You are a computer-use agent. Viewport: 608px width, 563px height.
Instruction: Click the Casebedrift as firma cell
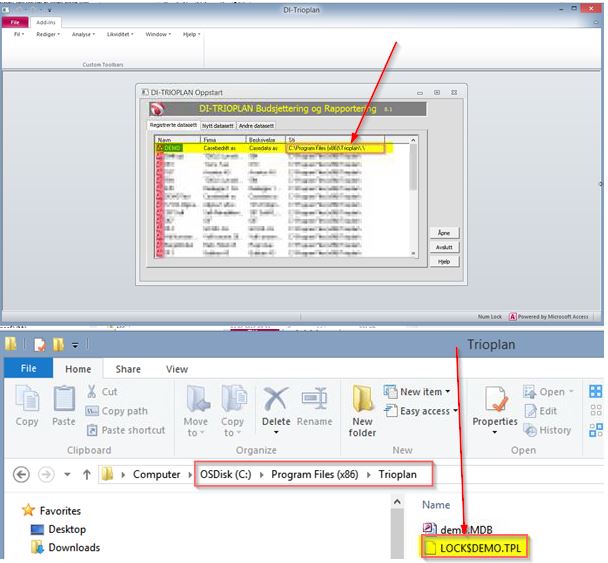(219, 148)
